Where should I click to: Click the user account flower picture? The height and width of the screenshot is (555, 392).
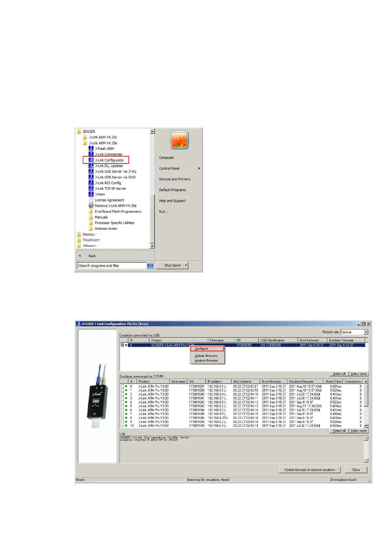179,140
